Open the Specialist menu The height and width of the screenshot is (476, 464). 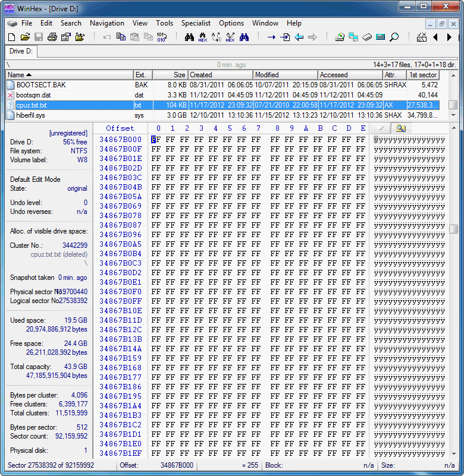pyautogui.click(x=196, y=23)
